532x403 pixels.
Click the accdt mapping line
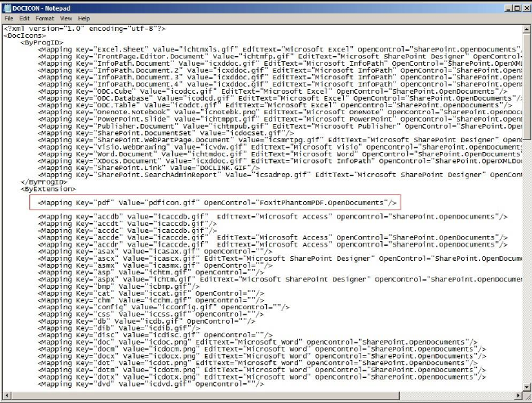pos(127,224)
